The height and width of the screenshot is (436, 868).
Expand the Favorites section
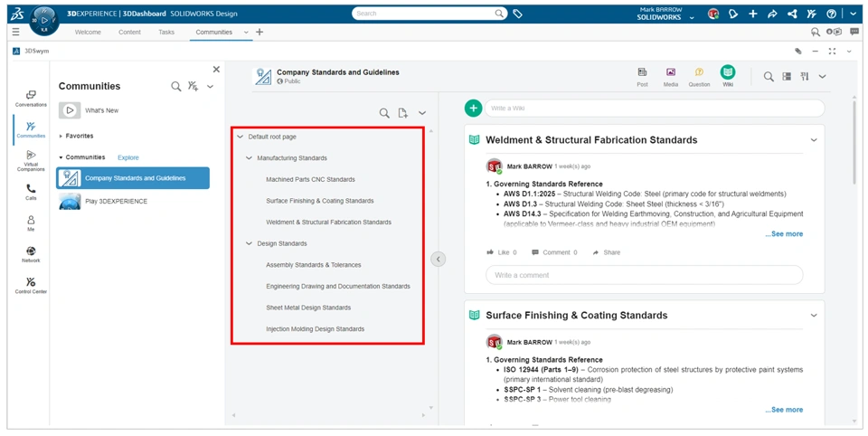click(61, 136)
